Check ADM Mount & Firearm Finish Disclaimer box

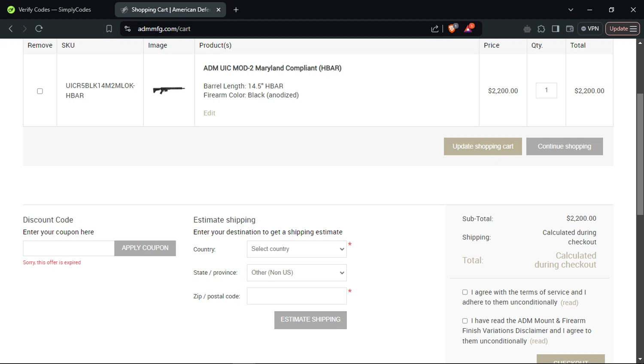click(465, 321)
